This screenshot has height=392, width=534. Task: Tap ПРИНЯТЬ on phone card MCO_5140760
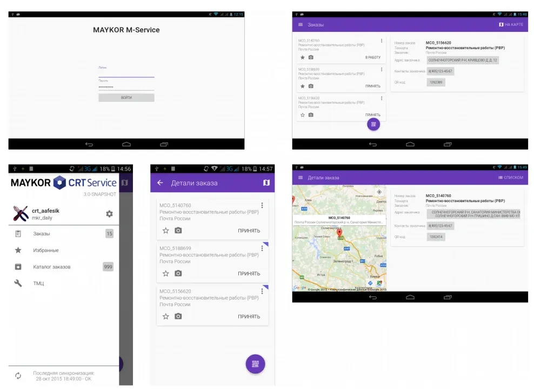tap(249, 231)
